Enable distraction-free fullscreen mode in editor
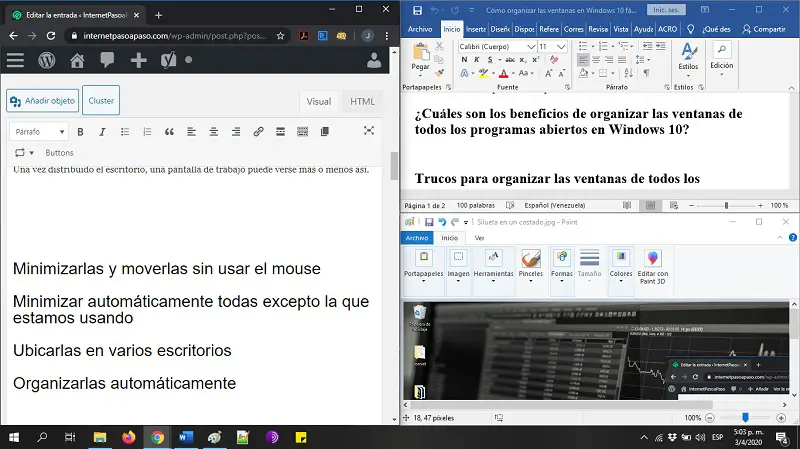 [x=369, y=131]
